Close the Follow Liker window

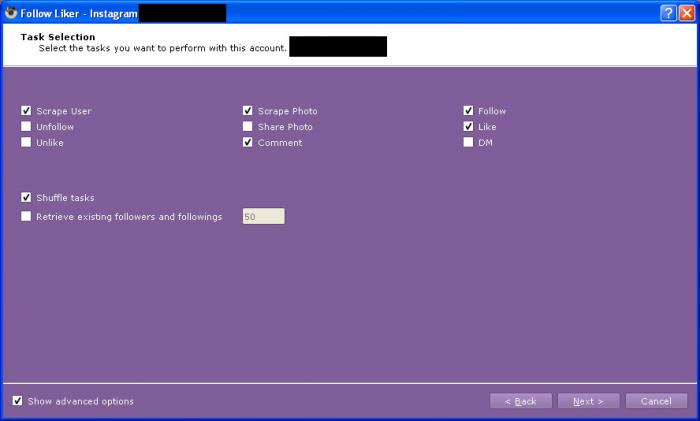coord(687,13)
